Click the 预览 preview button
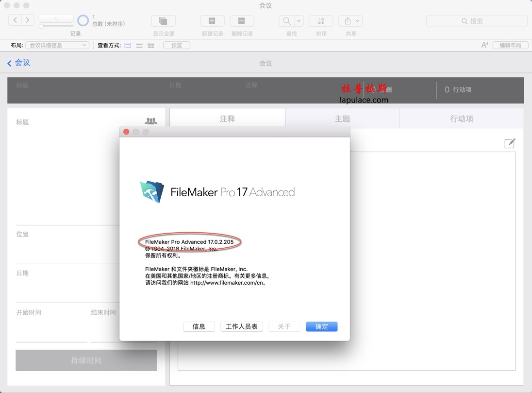 point(176,45)
